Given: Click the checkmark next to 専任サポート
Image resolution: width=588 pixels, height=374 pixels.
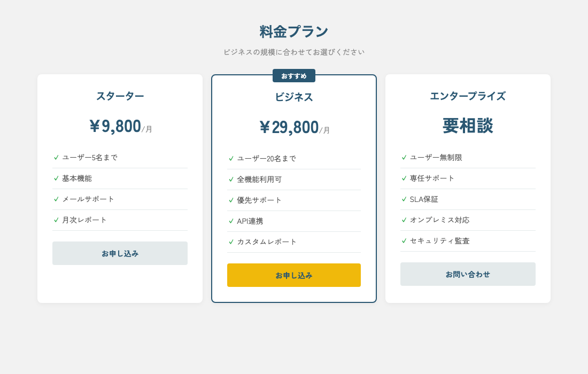Looking at the screenshot, I should tap(404, 178).
